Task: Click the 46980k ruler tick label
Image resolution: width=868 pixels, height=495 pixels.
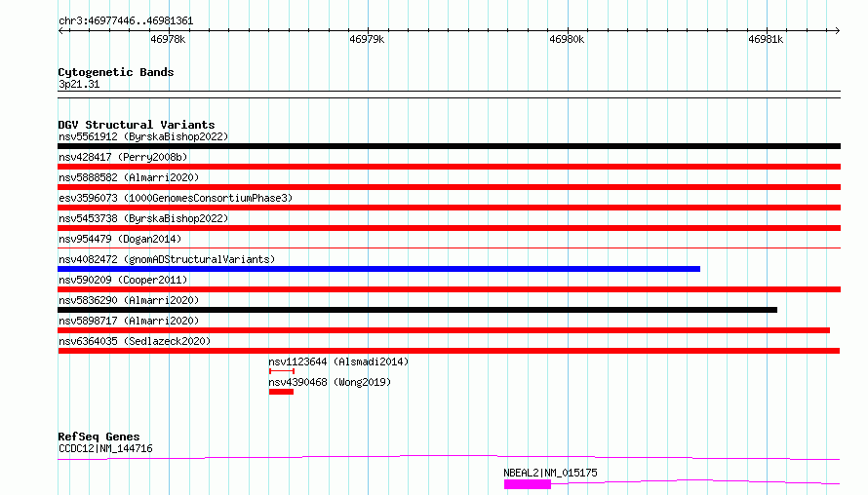Action: [x=567, y=39]
